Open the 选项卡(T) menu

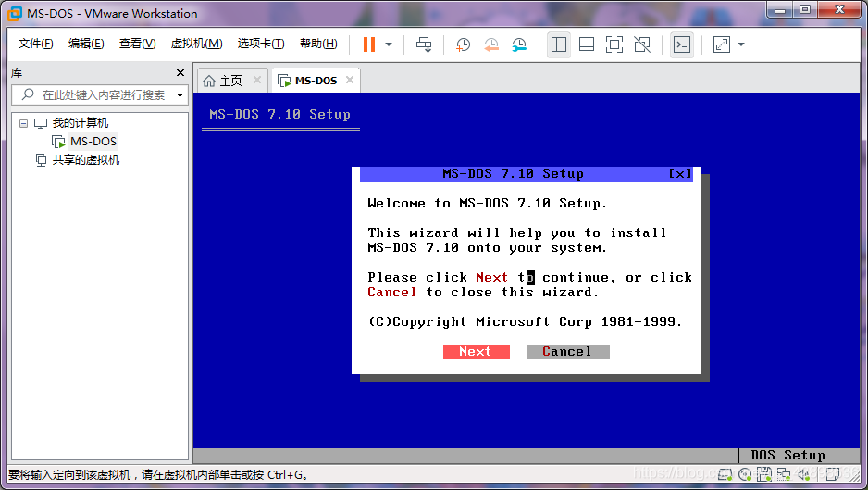pos(261,44)
